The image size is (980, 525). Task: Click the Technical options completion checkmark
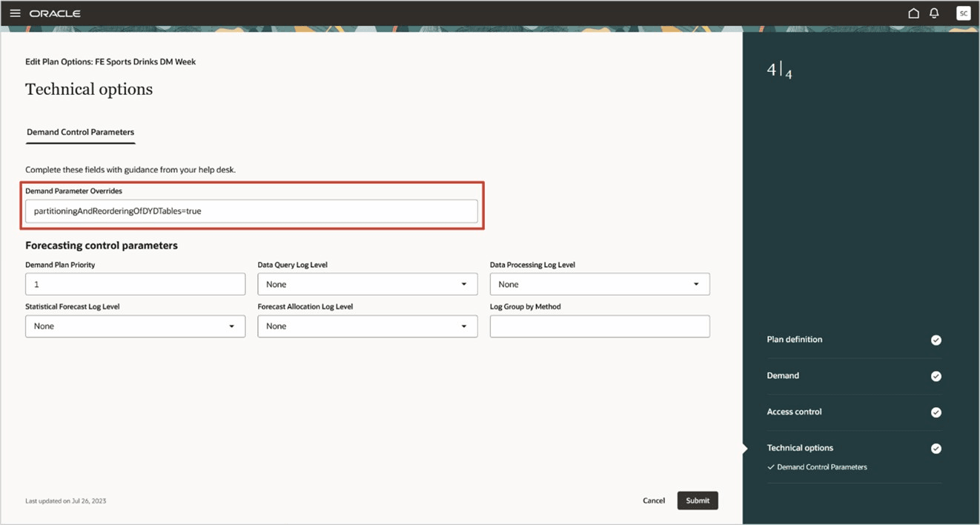[936, 448]
